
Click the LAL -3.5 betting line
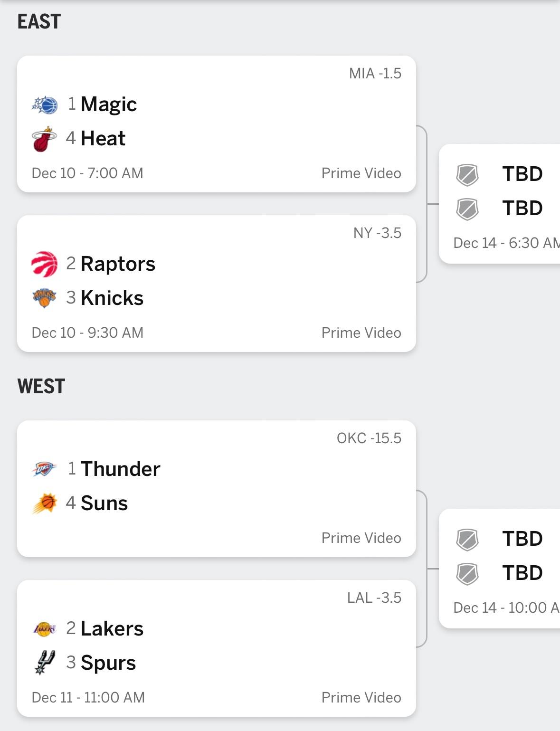(374, 598)
